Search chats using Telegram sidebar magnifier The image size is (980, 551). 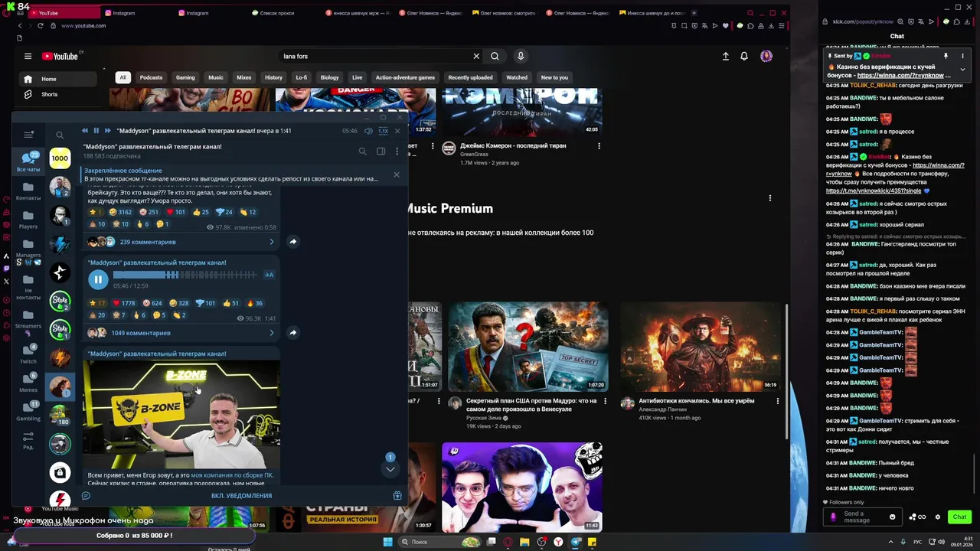point(60,135)
